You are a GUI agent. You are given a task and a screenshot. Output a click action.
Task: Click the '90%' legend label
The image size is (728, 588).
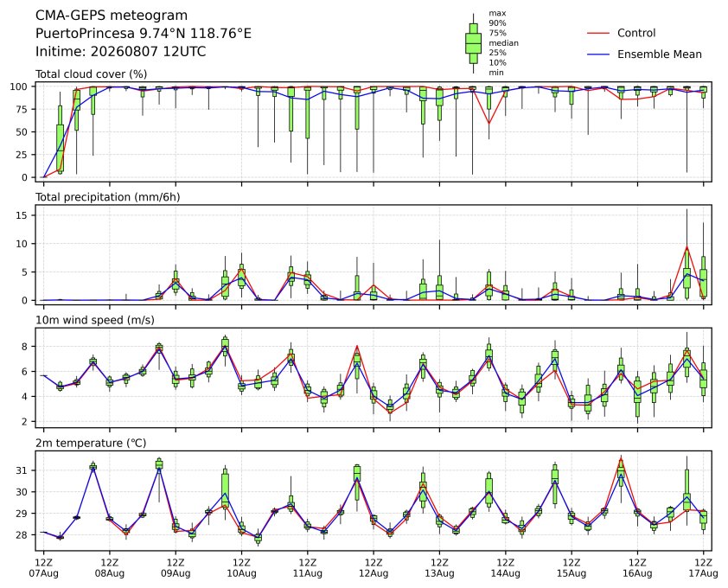pos(497,23)
